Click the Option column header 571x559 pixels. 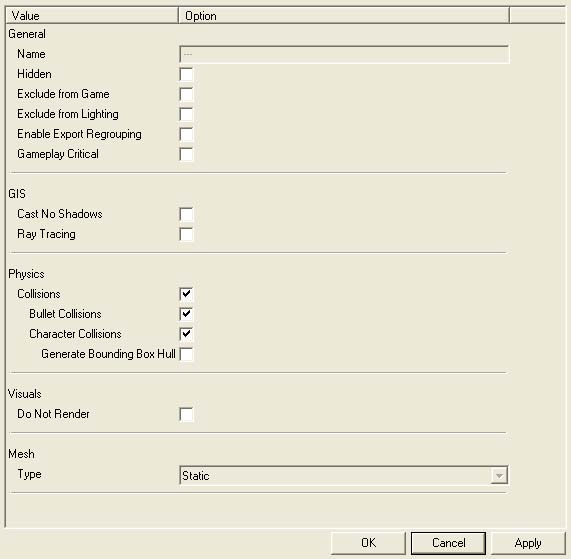click(x=344, y=16)
